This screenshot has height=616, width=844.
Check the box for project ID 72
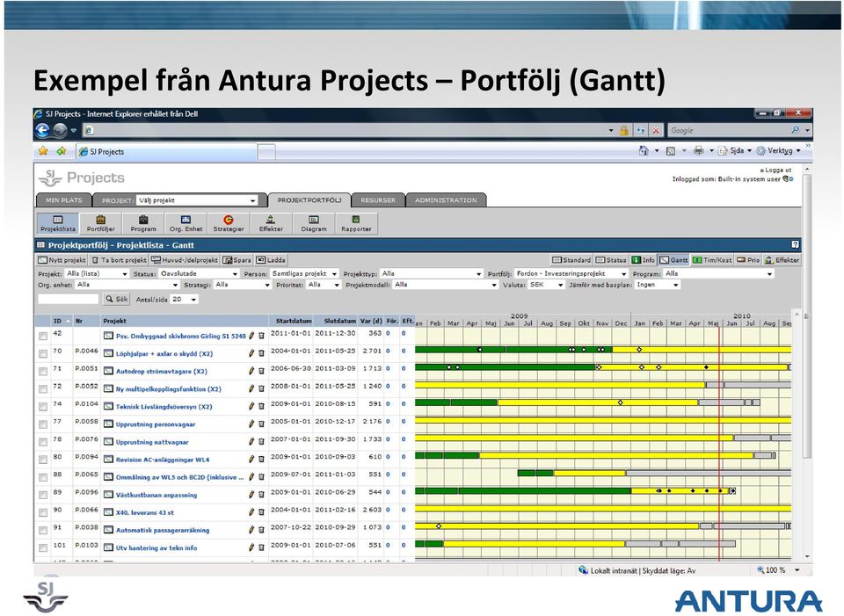[x=43, y=389]
